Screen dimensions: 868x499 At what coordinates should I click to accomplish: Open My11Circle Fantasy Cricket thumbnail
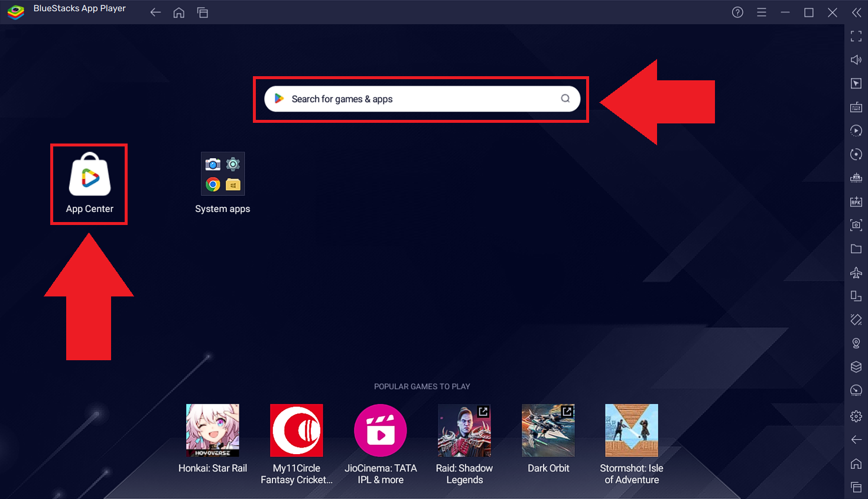(x=297, y=430)
